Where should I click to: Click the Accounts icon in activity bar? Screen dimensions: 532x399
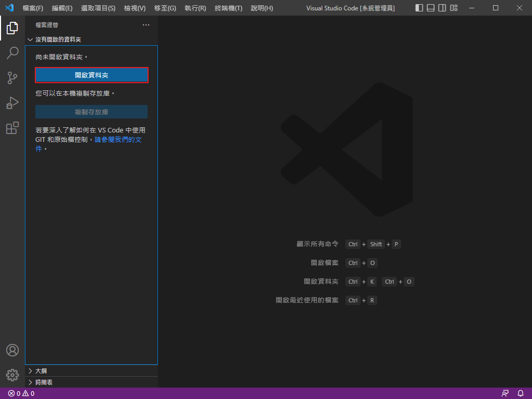12,350
